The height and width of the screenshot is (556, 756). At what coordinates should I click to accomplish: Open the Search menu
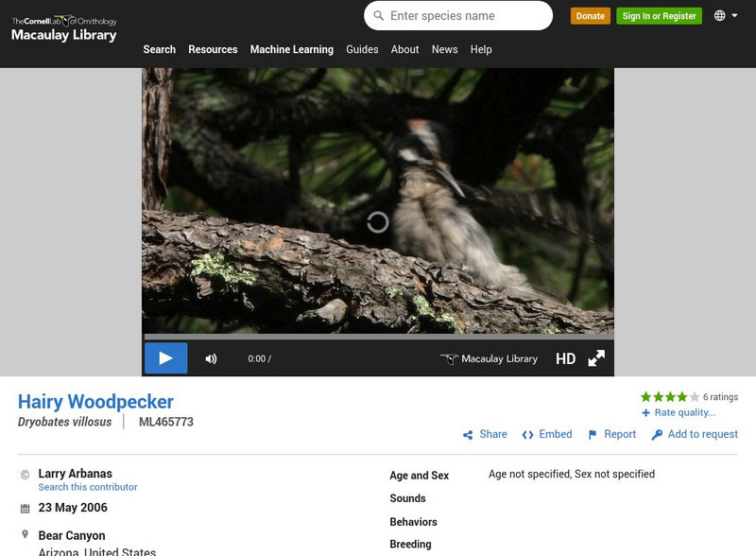coord(160,49)
